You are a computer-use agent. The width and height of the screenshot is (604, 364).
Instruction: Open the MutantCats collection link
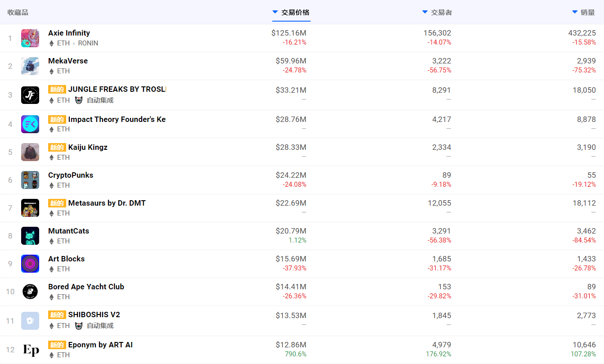pyautogui.click(x=68, y=231)
